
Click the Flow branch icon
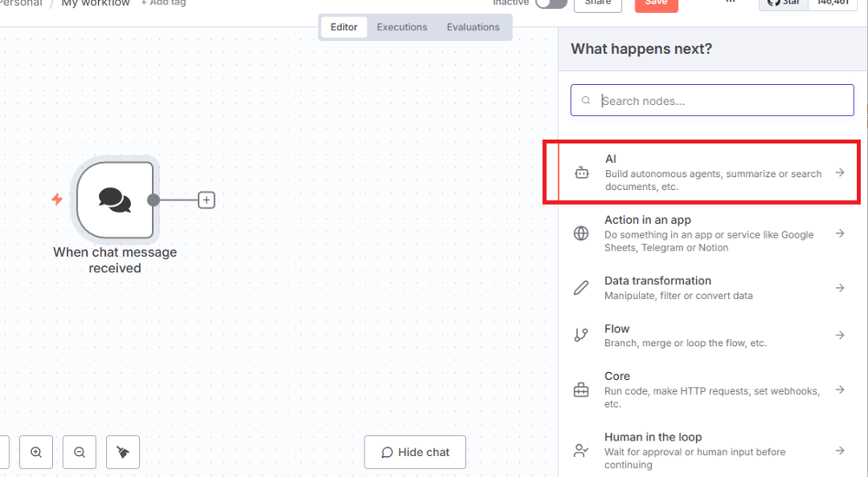[x=582, y=336]
